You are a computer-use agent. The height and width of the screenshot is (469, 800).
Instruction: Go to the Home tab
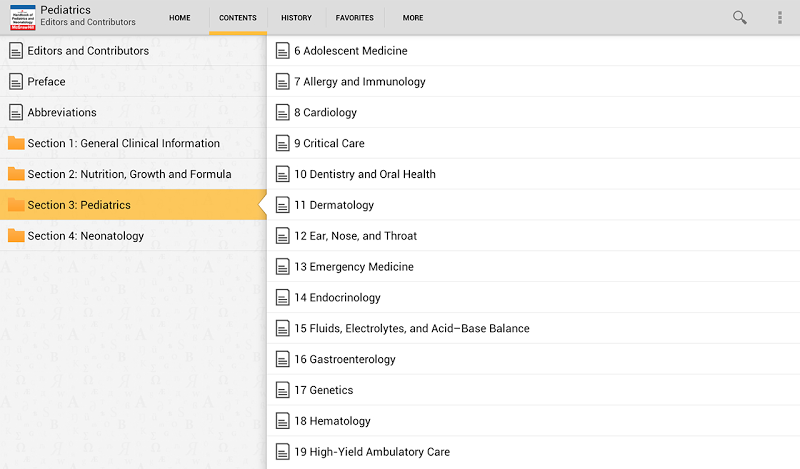180,18
